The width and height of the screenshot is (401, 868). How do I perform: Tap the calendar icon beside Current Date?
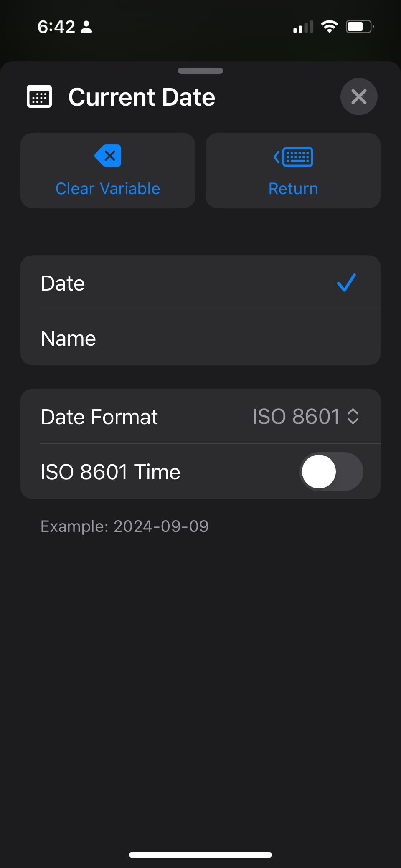39,96
